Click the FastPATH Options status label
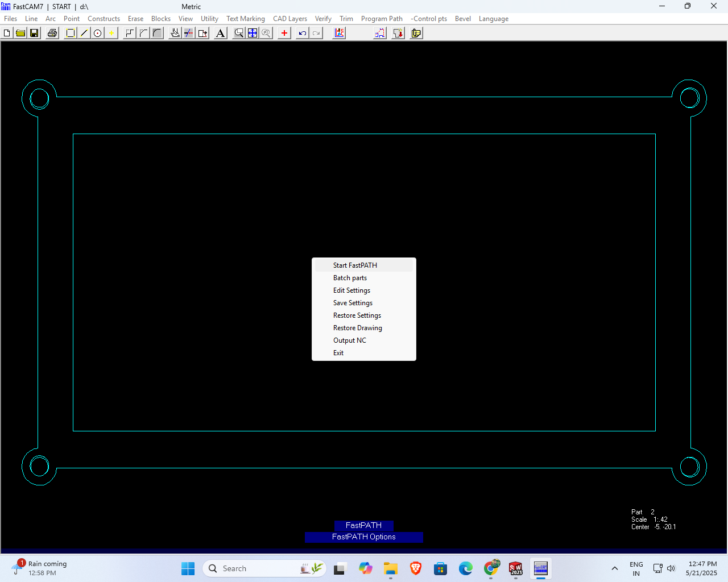 [364, 537]
